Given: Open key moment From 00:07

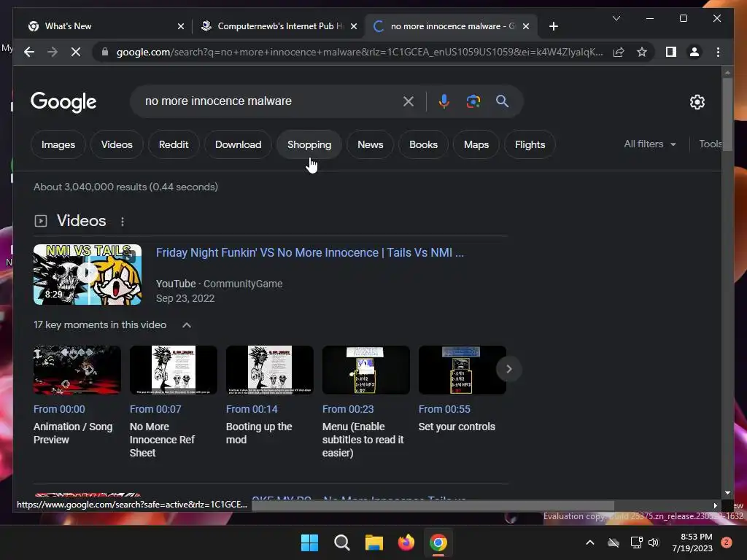Looking at the screenshot, I should pyautogui.click(x=155, y=409).
